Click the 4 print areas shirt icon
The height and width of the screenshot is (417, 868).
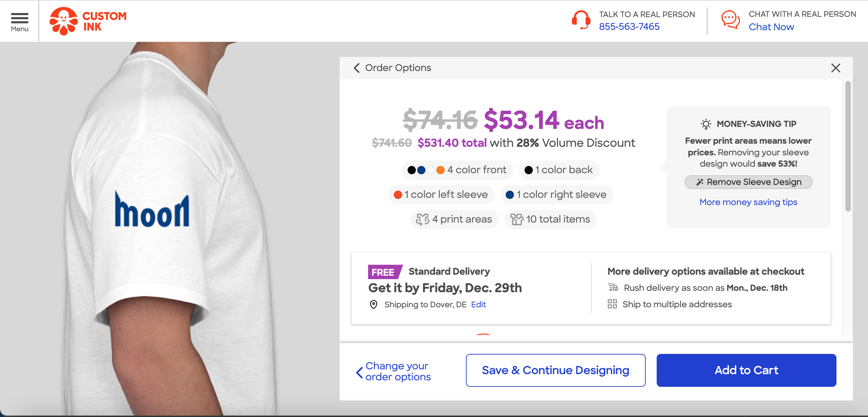point(422,219)
